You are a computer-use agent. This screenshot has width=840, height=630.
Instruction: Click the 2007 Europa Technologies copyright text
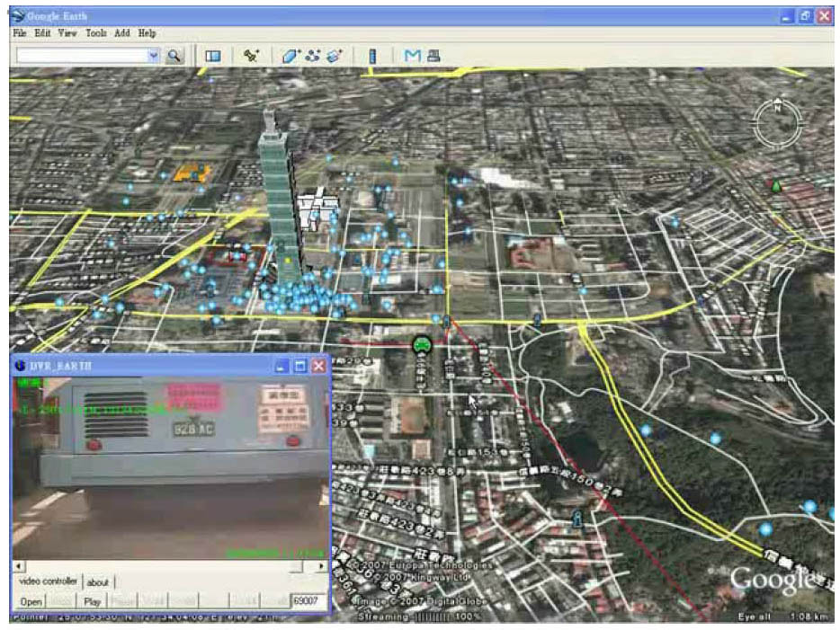[421, 566]
